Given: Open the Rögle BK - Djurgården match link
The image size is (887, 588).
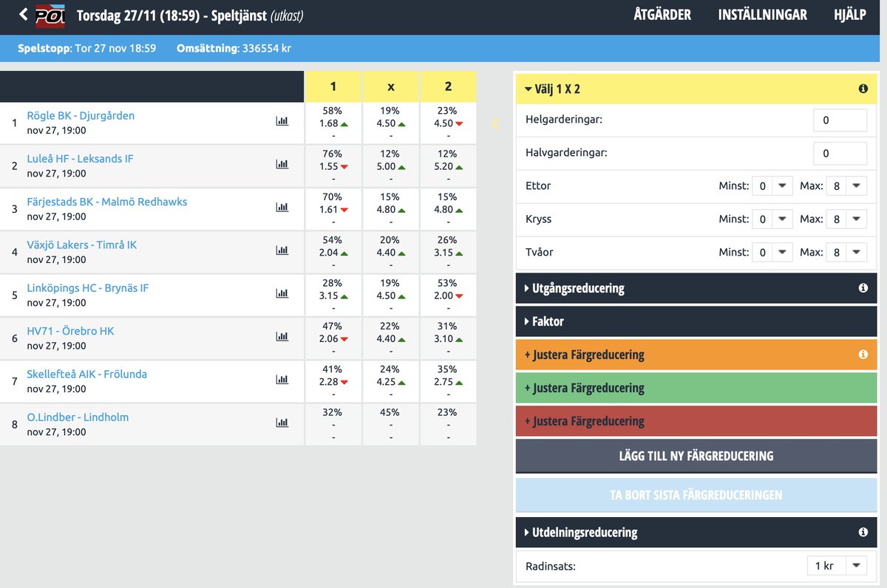Looking at the screenshot, I should [x=81, y=116].
